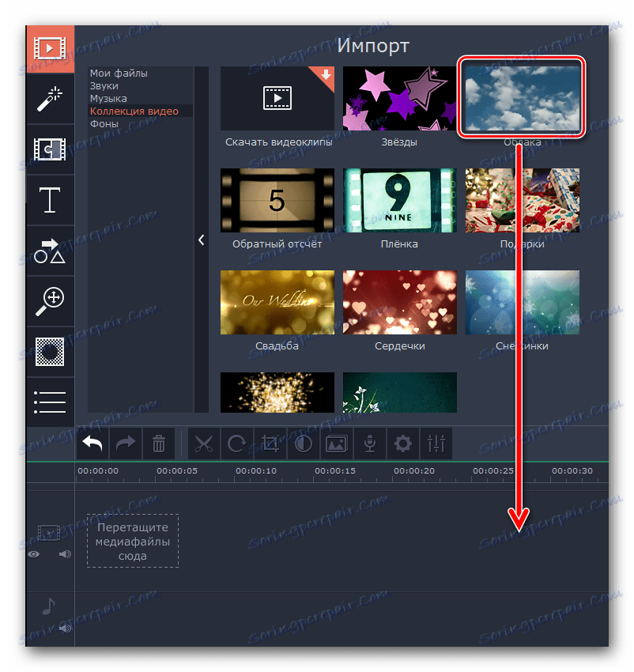
Task: Open the Zoom and Pan tool
Action: [x=50, y=301]
